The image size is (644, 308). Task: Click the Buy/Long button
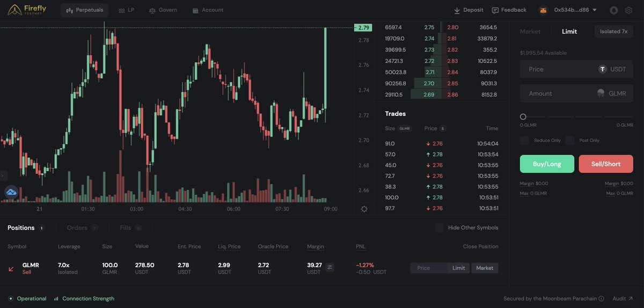tap(547, 164)
